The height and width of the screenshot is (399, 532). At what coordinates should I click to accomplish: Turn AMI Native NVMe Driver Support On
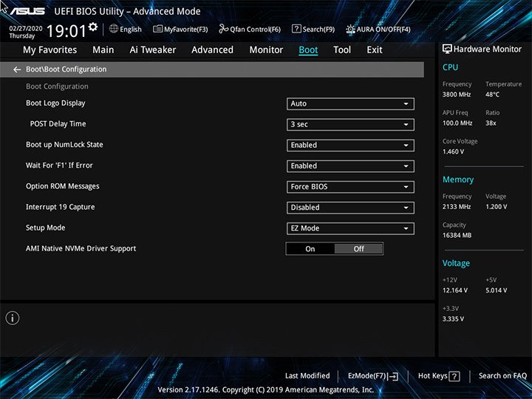(x=310, y=249)
